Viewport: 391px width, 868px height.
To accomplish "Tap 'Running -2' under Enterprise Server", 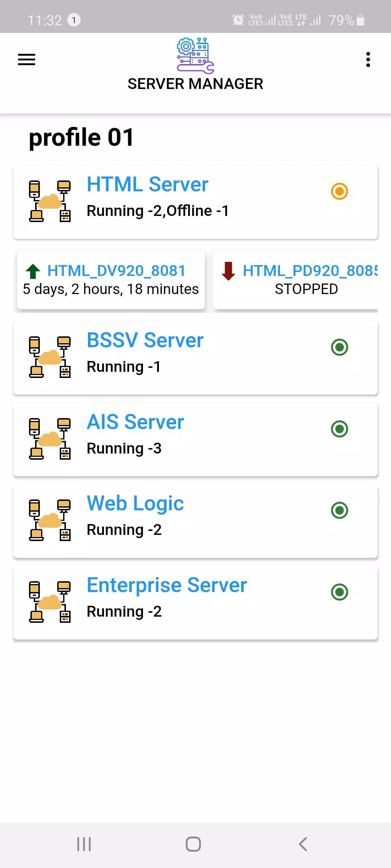I will coord(124,612).
